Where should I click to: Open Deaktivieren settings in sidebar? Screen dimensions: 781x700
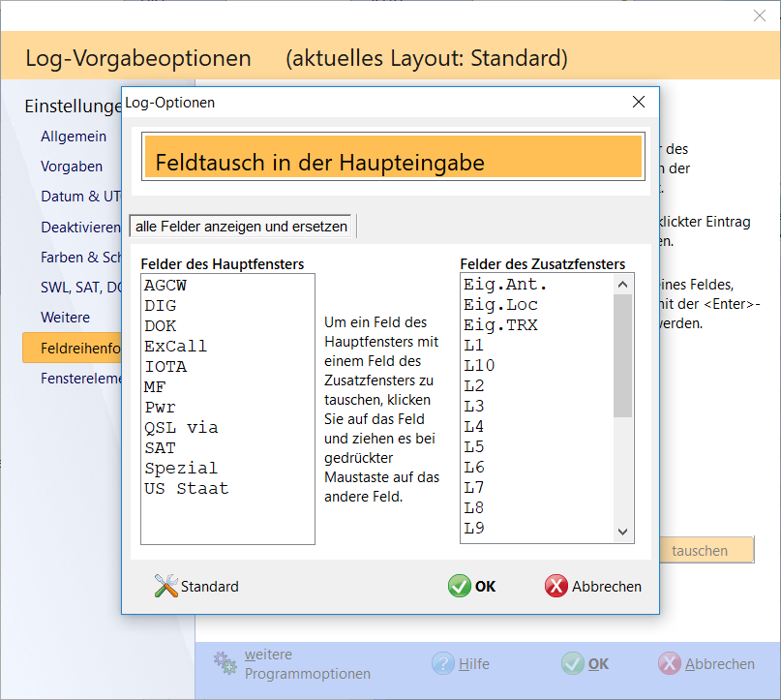point(80,228)
